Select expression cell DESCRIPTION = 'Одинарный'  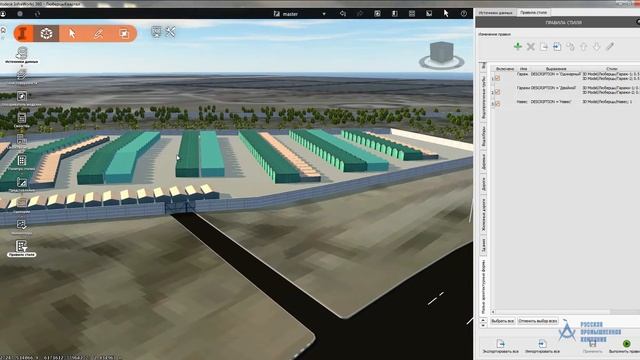pyautogui.click(x=556, y=74)
